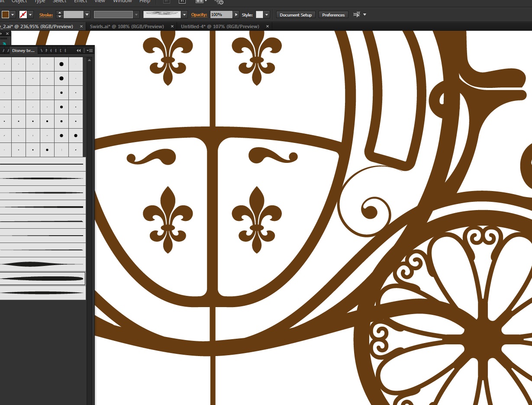
Task: Select the largest round brush in grid's first row
Action: [61, 64]
